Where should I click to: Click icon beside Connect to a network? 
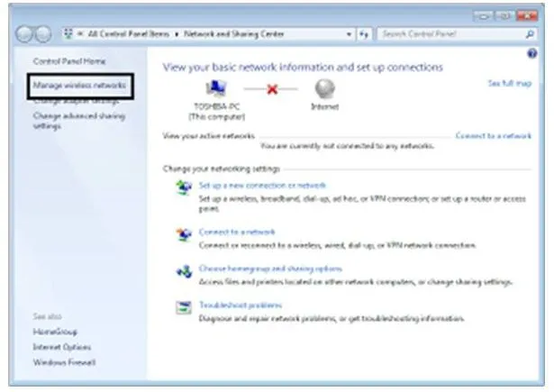[184, 234]
